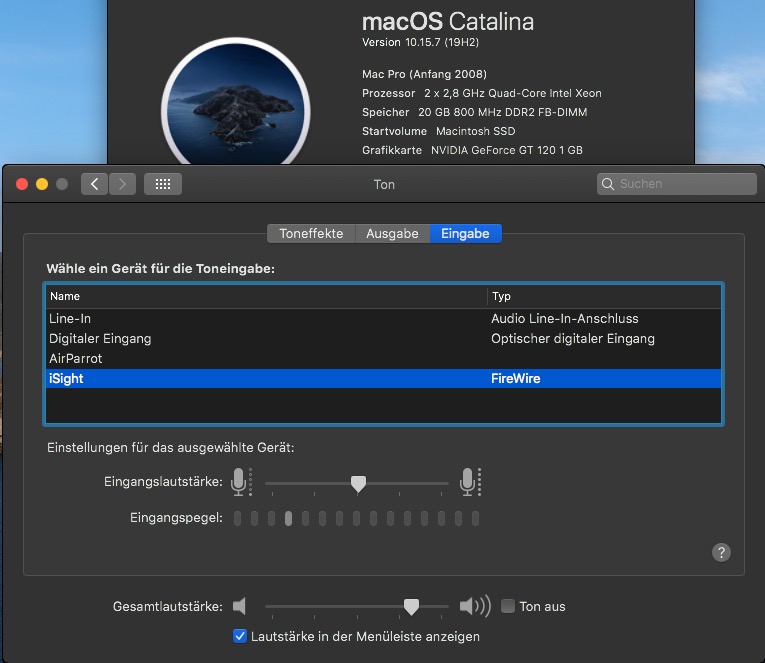The image size is (765, 663).
Task: Select the AirParrot input device
Action: point(383,359)
